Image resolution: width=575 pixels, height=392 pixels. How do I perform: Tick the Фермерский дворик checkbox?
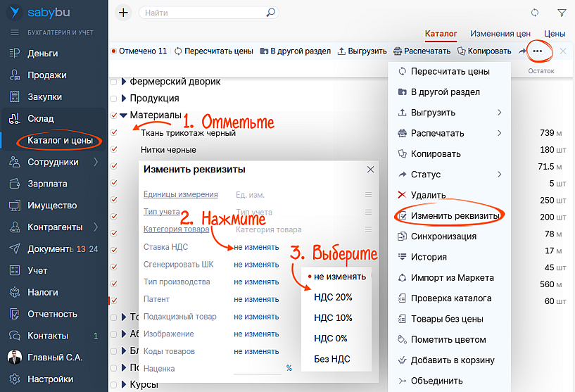tap(114, 82)
